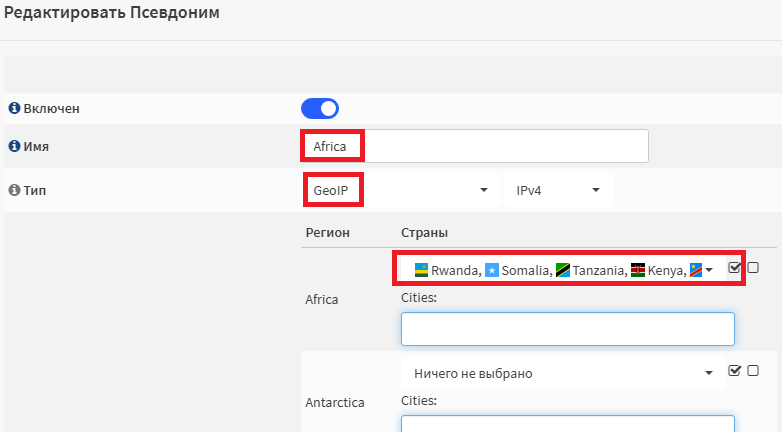Tick the empty checkbox in Antarctica row
The width and height of the screenshot is (782, 432).
pyautogui.click(x=753, y=370)
